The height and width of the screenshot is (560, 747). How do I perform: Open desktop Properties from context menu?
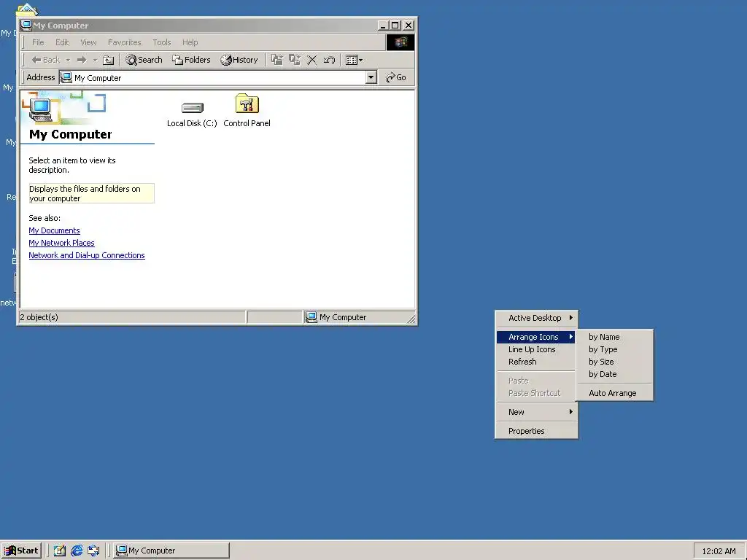(x=536, y=431)
